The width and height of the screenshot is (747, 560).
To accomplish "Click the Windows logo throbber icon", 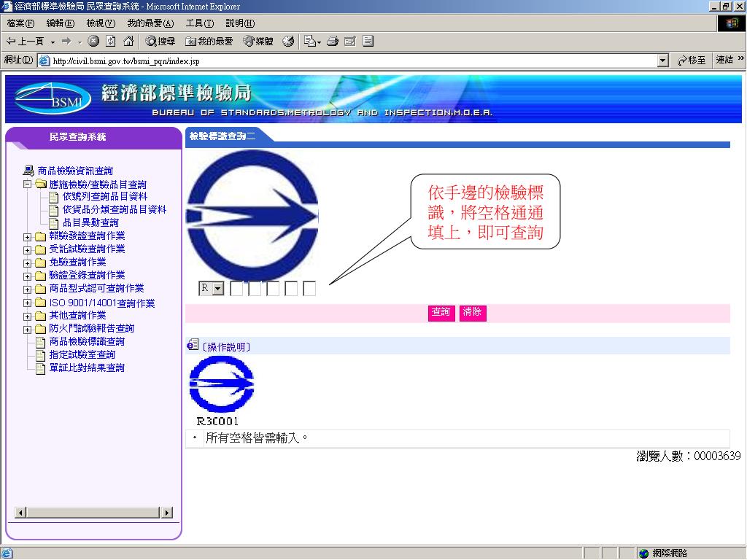I will [x=731, y=23].
